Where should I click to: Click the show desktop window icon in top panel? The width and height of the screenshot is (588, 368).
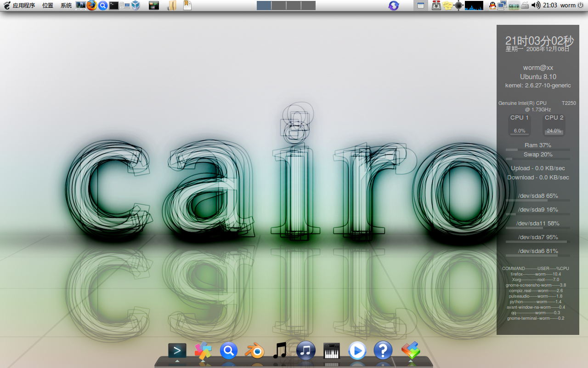pos(420,6)
